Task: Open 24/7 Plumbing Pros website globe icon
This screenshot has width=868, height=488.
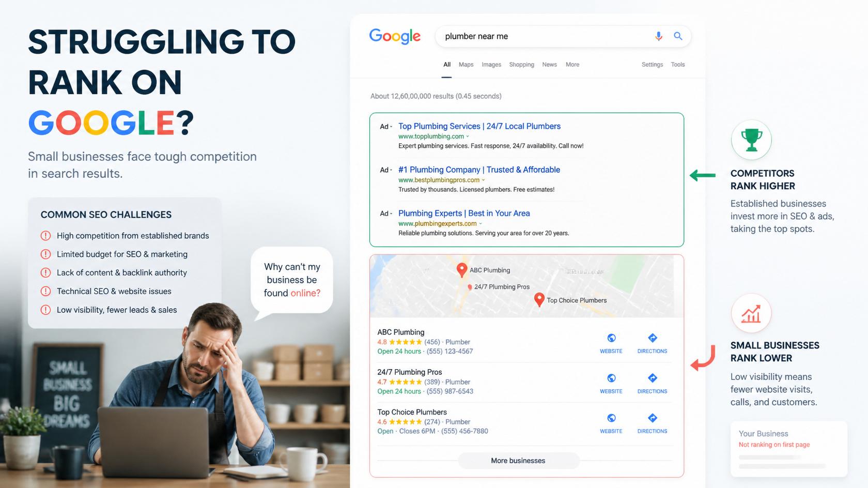Action: [611, 378]
